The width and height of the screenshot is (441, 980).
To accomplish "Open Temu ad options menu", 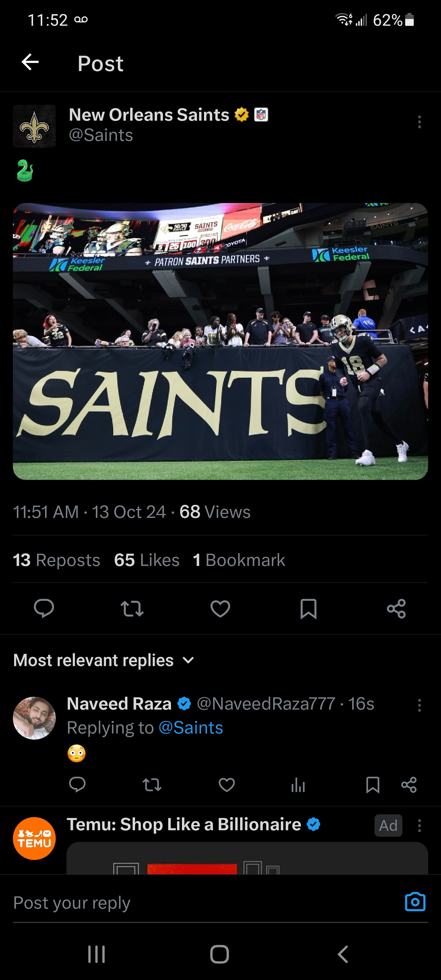I will tap(419, 825).
